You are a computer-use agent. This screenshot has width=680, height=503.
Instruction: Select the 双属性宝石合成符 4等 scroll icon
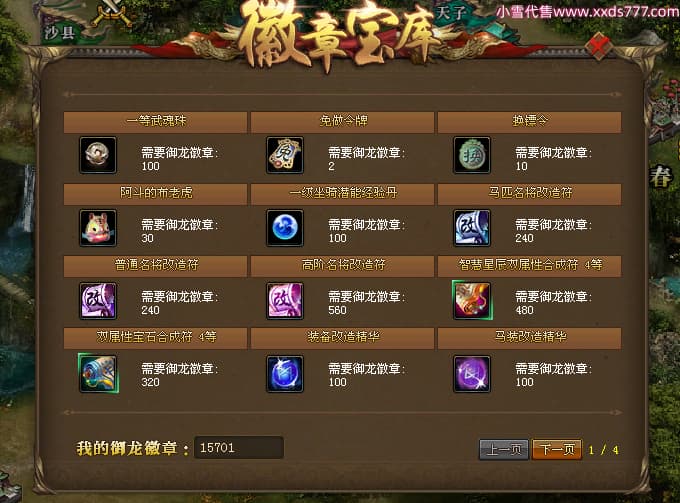point(98,373)
